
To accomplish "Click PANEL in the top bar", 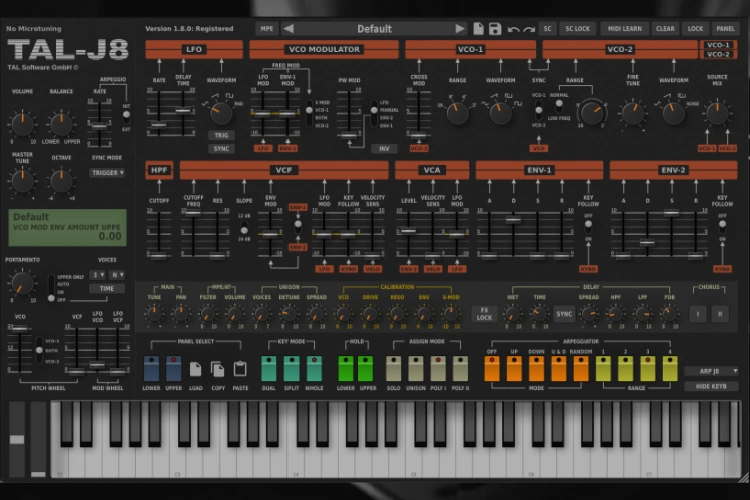I will [725, 29].
